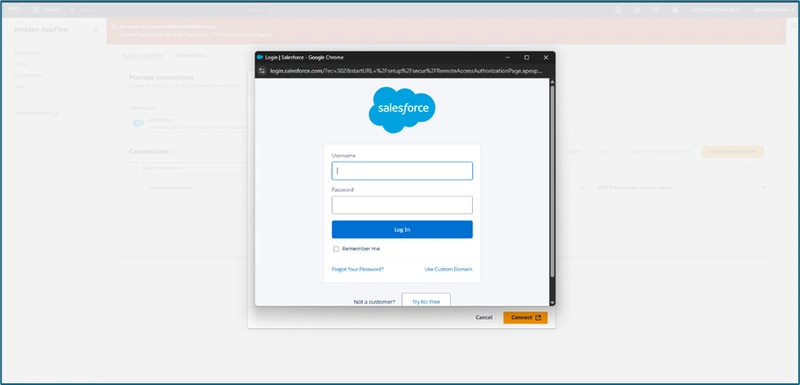Screen dimensions: 800x385
Task: Click the orange Connect button
Action: pyautogui.click(x=526, y=318)
